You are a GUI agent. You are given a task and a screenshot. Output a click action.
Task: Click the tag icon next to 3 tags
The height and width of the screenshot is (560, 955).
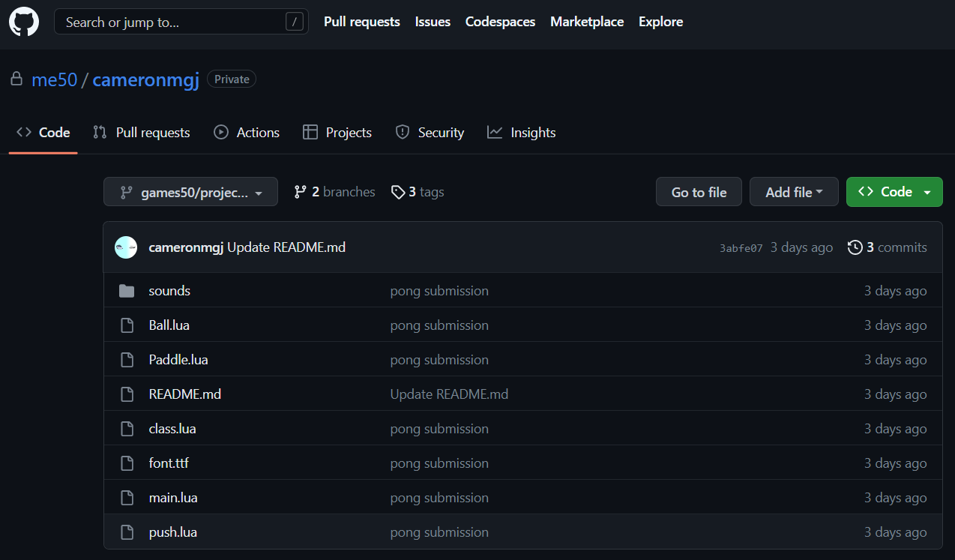pyautogui.click(x=398, y=192)
